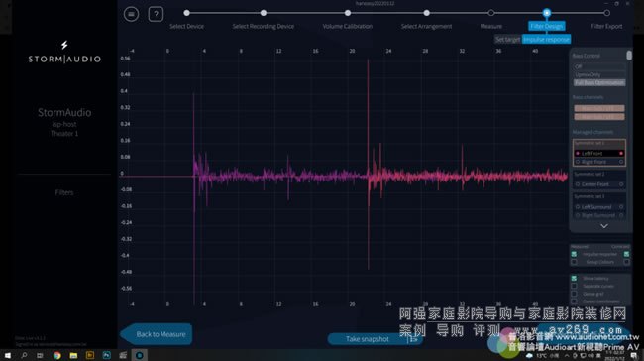The height and width of the screenshot is (361, 644).
Task: Select the Center Front channel
Action: (599, 184)
